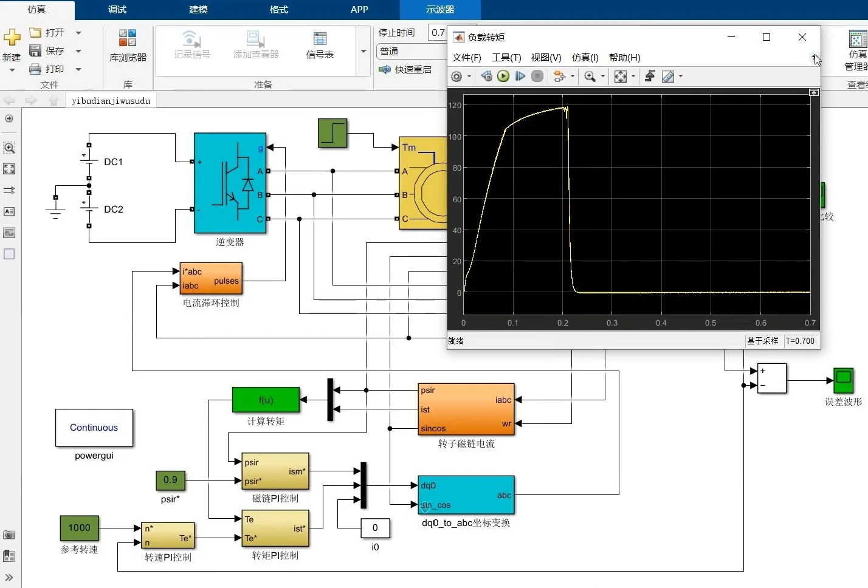
Task: Toggle the measurements ruler tool in scope
Action: (x=669, y=76)
